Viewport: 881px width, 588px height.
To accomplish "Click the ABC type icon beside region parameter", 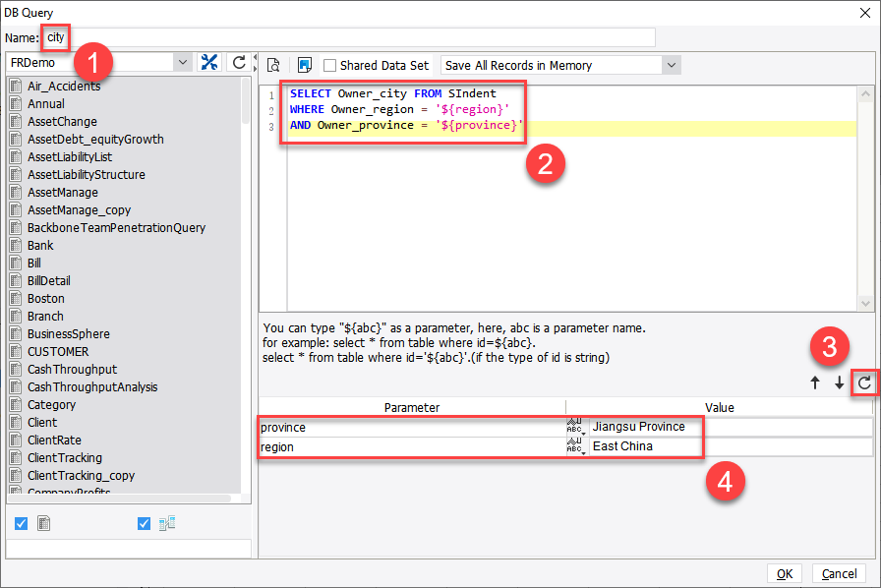I will click(x=576, y=445).
